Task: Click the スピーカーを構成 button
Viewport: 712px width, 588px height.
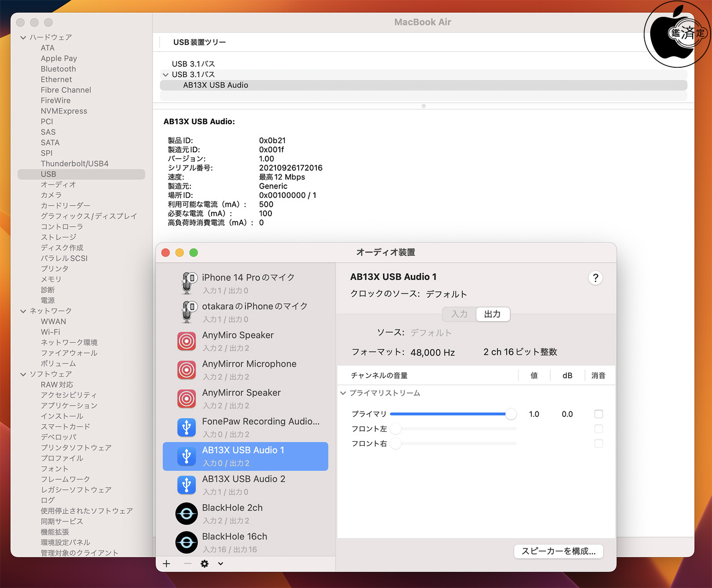Action: (x=558, y=551)
